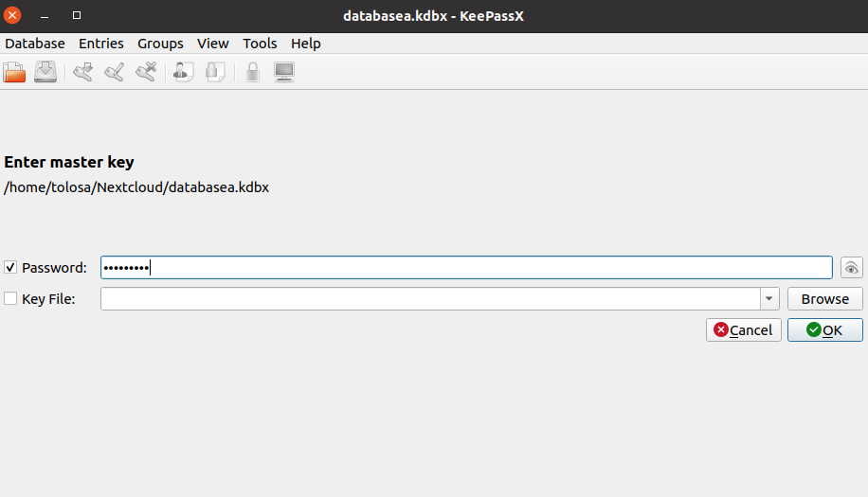Click the Auto-Type monitor icon in toolbar

pyautogui.click(x=283, y=72)
